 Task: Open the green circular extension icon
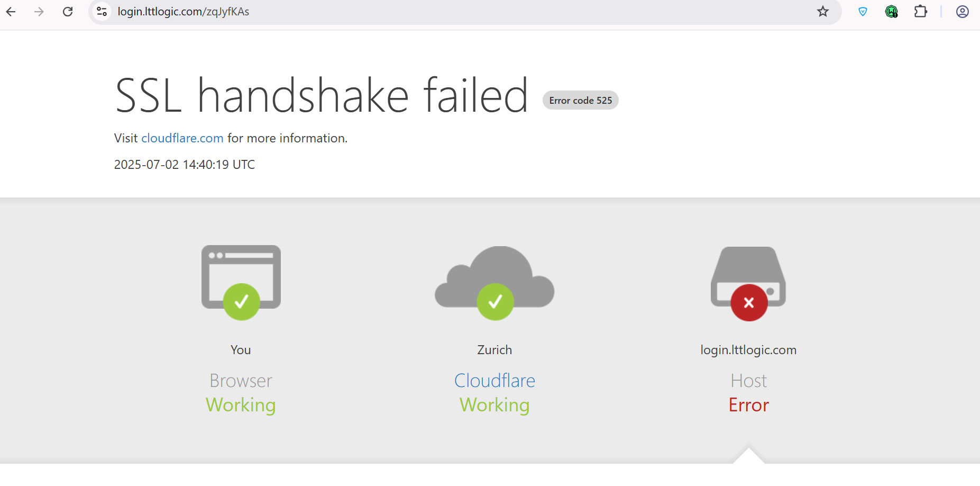coord(892,12)
